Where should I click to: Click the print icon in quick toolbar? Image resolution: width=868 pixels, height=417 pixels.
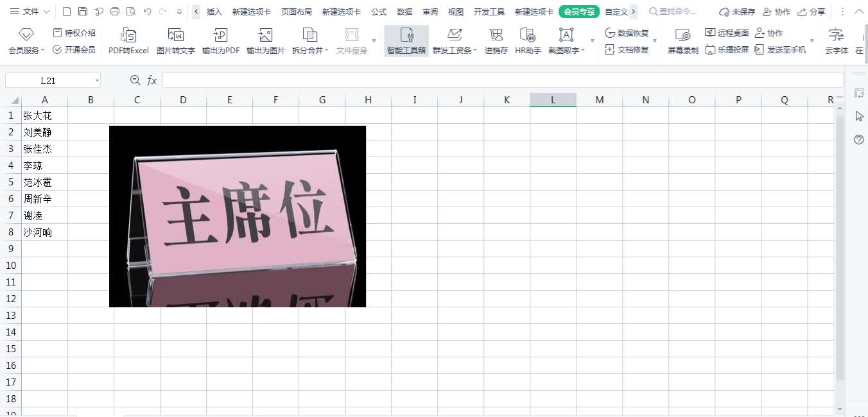tap(115, 12)
